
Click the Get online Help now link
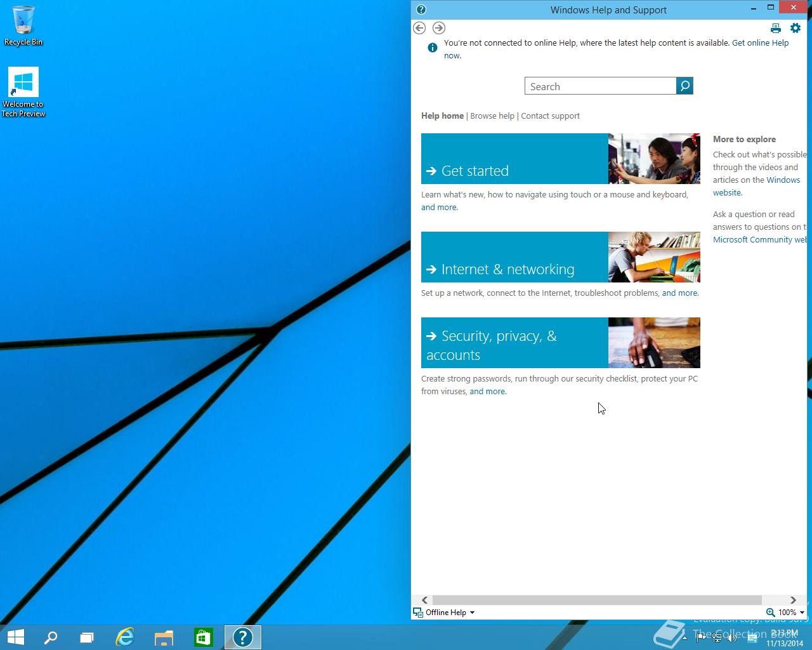[x=760, y=43]
